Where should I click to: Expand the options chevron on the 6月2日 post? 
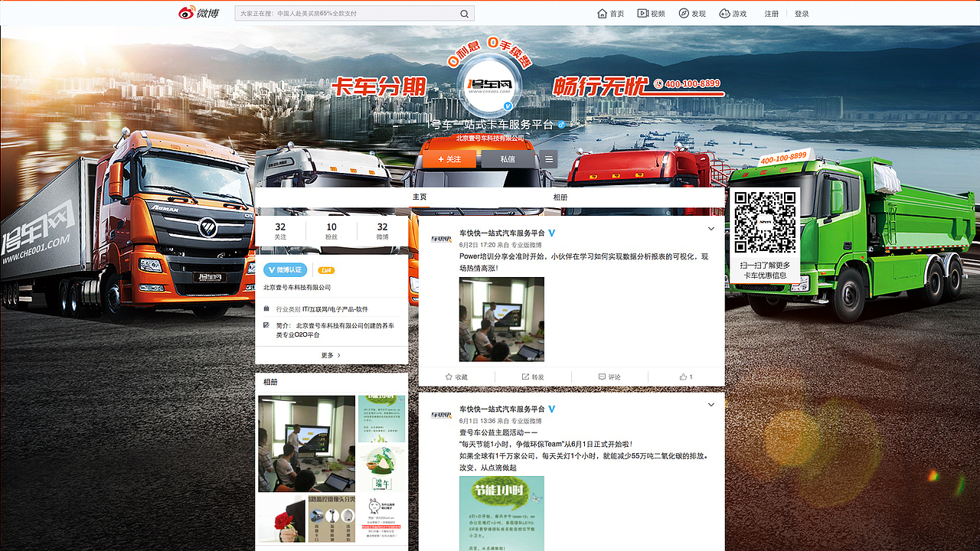click(710, 229)
